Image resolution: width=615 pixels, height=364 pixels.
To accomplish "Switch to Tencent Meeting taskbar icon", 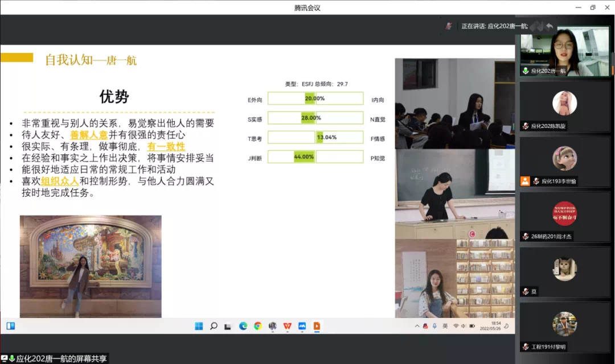I will click(x=302, y=326).
